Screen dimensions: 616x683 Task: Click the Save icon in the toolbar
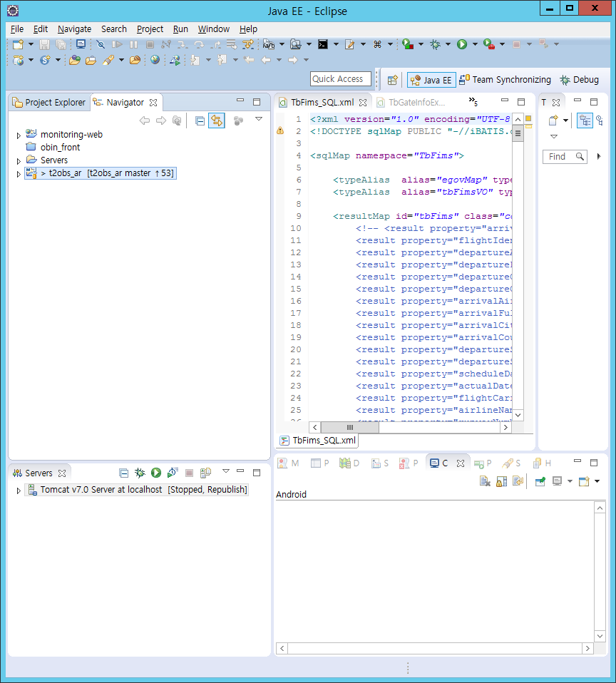click(44, 44)
